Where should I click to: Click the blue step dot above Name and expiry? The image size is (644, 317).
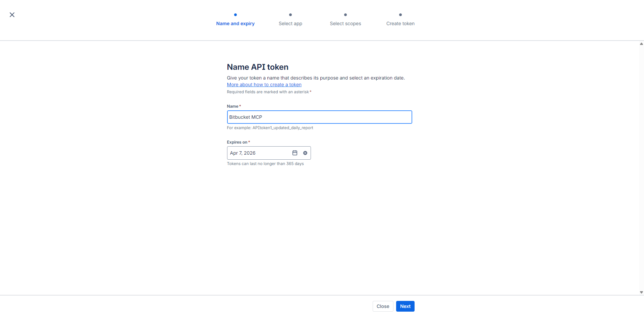(x=235, y=15)
